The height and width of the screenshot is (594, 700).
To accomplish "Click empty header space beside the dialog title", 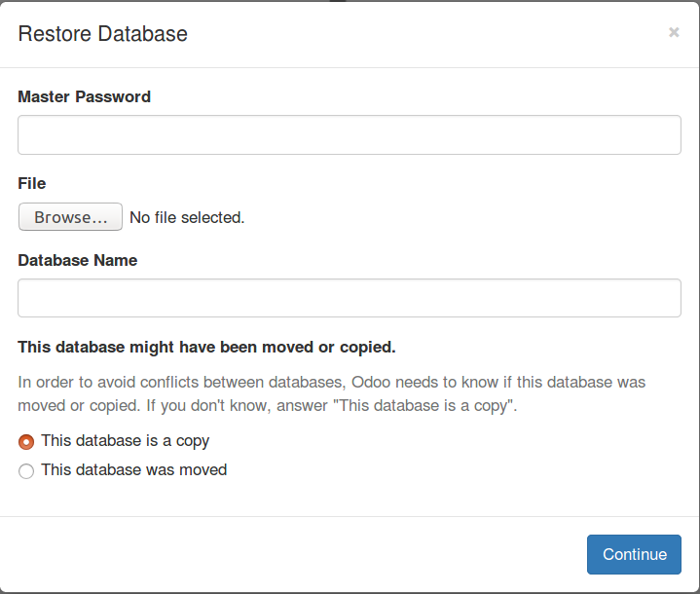I will coord(424,34).
